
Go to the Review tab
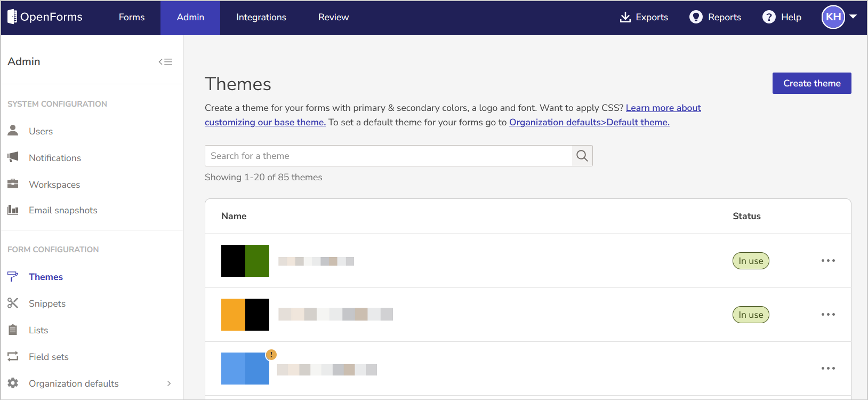pos(334,17)
